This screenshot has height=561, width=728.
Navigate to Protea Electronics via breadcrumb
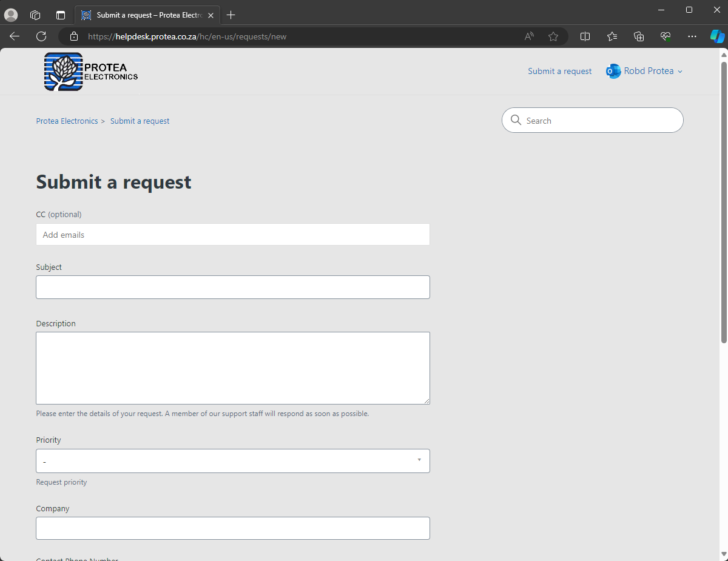(x=67, y=121)
